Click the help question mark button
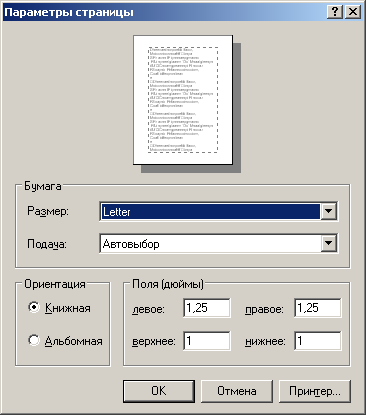Image resolution: width=366 pixels, height=415 pixels. tap(335, 12)
